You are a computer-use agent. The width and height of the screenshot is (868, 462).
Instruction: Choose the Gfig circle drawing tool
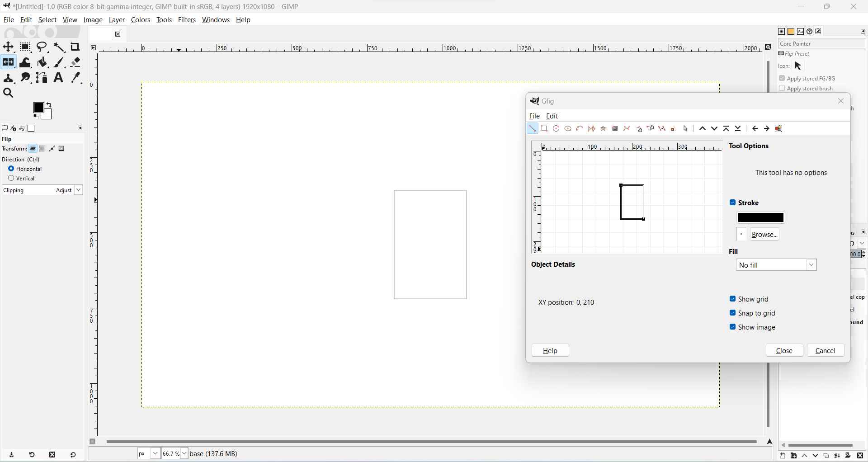pyautogui.click(x=557, y=129)
